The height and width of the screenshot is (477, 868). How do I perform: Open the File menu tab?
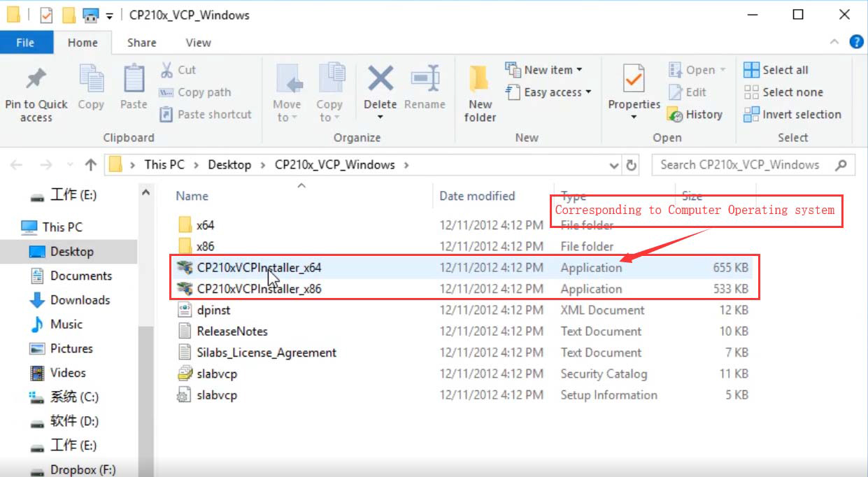(26, 43)
